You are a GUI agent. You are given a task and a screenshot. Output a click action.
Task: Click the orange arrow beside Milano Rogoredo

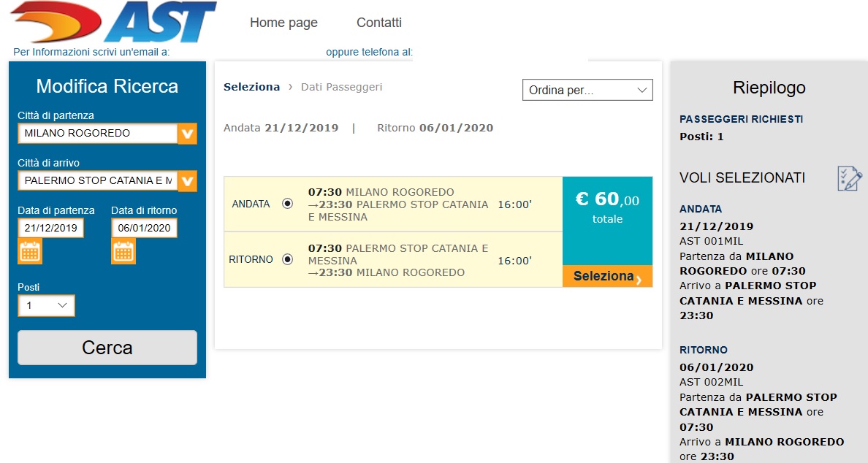point(188,134)
